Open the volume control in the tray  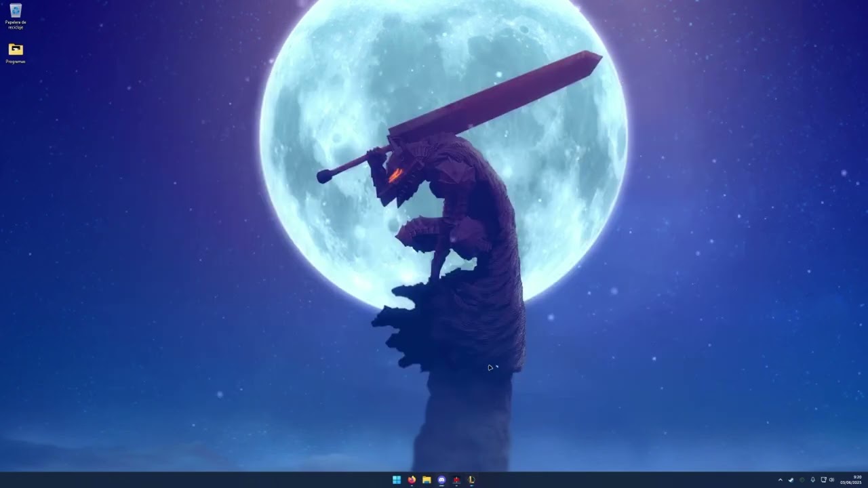coord(832,480)
